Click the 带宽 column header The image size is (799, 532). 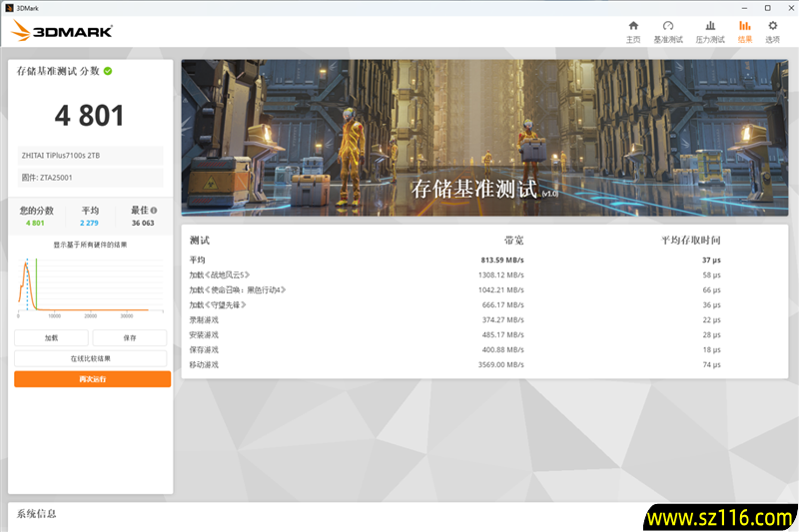pyautogui.click(x=514, y=241)
